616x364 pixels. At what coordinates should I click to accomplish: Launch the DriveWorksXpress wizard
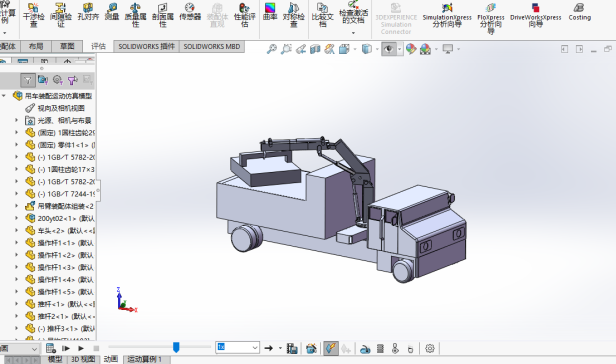(535, 16)
